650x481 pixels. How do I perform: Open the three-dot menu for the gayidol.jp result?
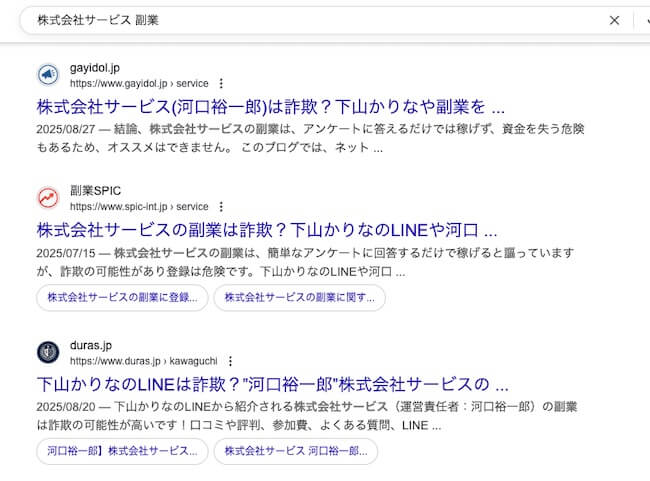[x=221, y=83]
